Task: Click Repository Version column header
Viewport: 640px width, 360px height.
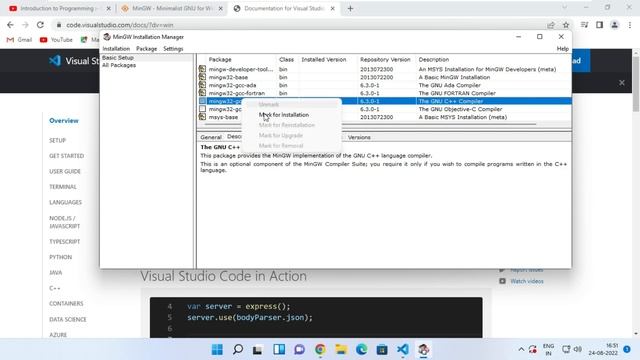Action: [385, 60]
